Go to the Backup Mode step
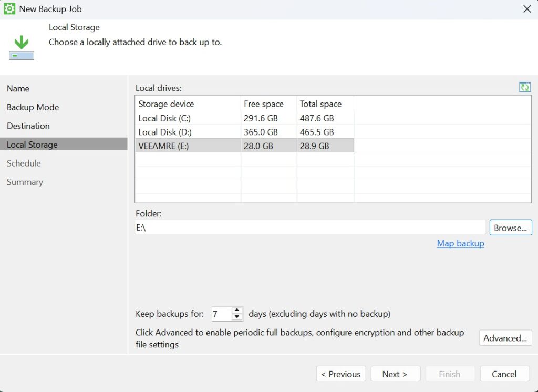The image size is (538, 392). (33, 107)
